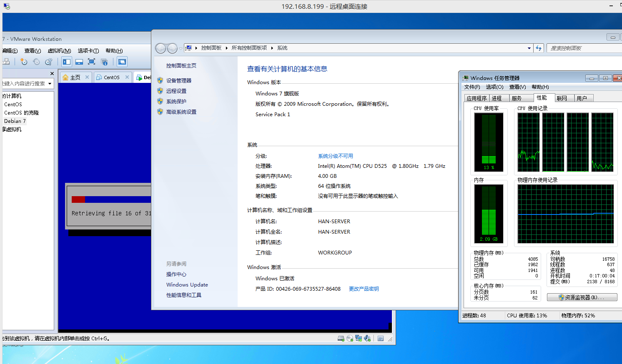Click the CD/DVD drive status icon
The image size is (622, 364).
pyautogui.click(x=350, y=339)
